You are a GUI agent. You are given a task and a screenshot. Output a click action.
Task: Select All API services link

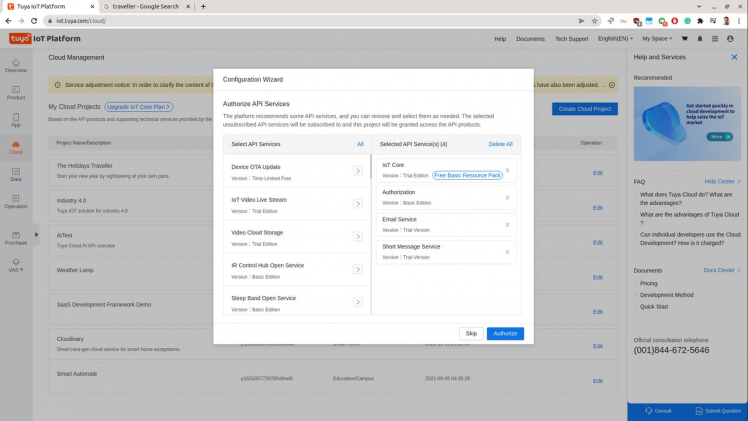click(360, 144)
